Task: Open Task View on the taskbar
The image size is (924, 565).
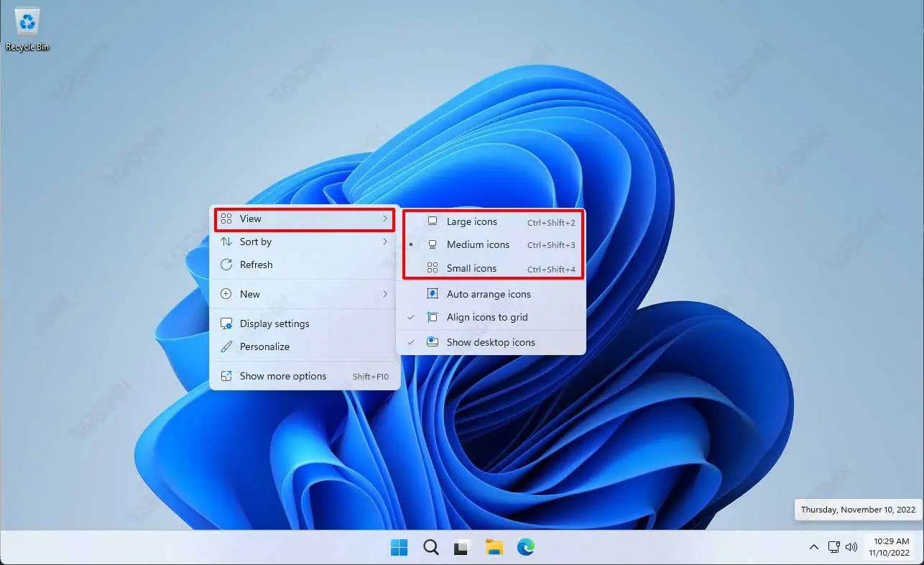Action: click(x=462, y=548)
